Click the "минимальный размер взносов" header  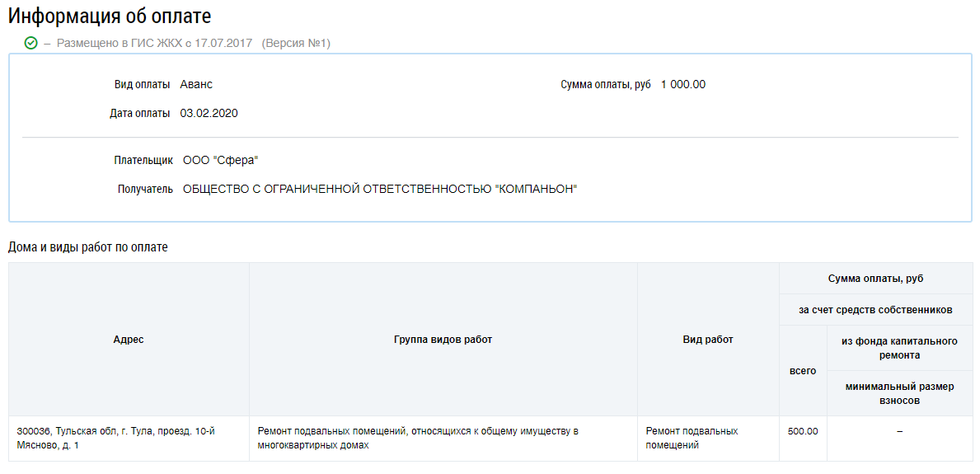899,393
